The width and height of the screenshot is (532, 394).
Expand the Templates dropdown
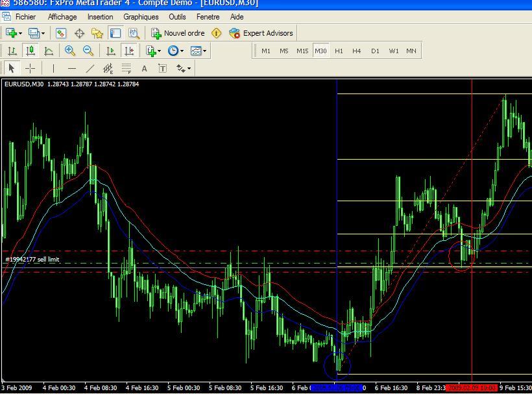[204, 51]
